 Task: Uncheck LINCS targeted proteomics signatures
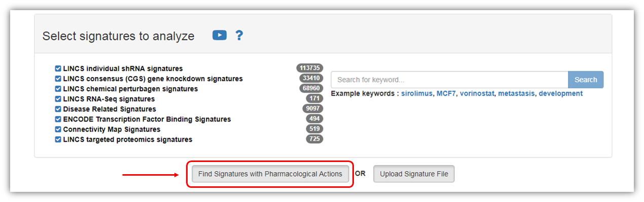tap(58, 139)
